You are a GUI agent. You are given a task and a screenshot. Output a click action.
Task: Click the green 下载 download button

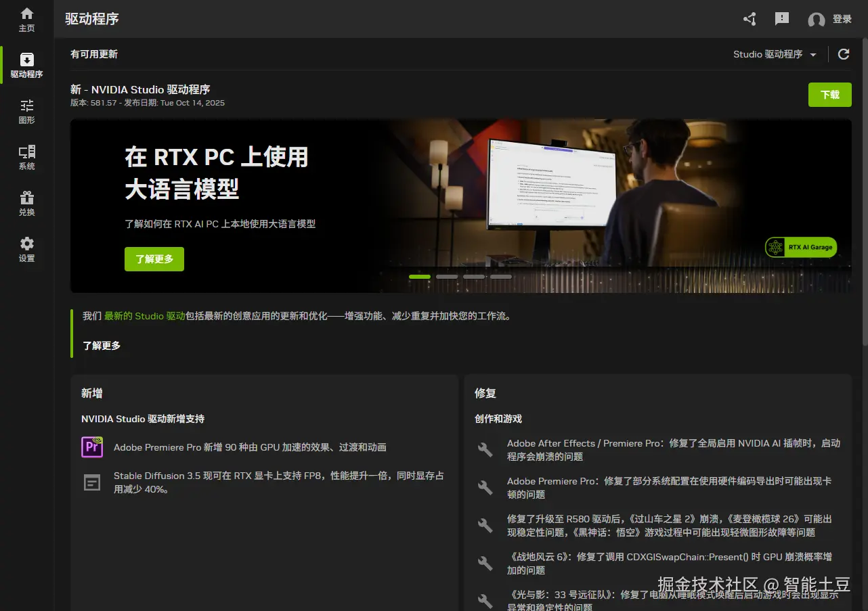pos(830,95)
